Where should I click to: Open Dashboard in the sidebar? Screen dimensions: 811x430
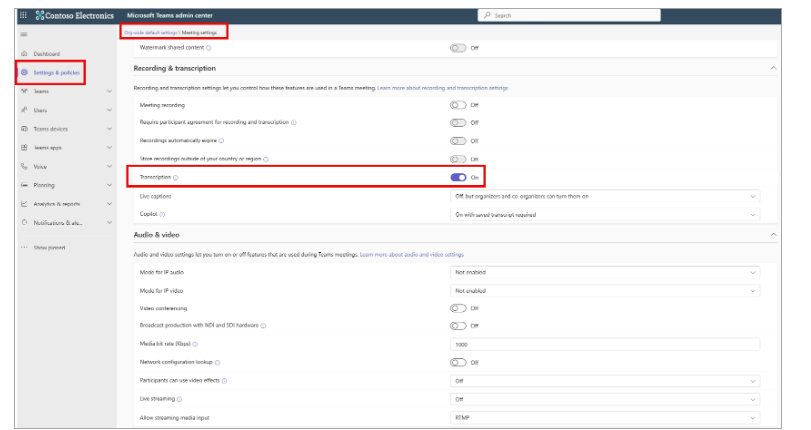pos(47,54)
